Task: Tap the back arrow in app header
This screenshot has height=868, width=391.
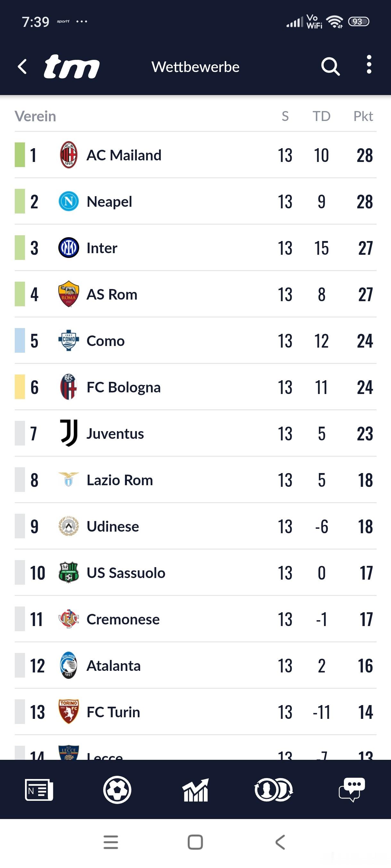Action: point(22,66)
